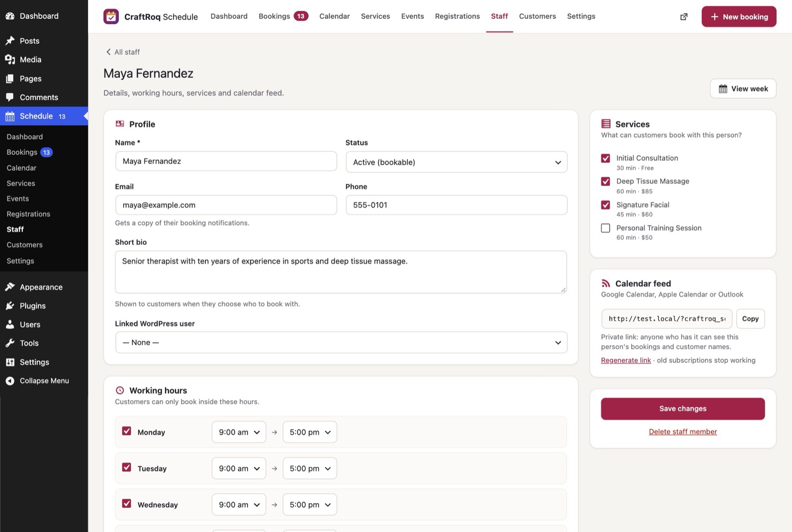The width and height of the screenshot is (792, 532).
Task: Click the Collapse Menu arrow icon
Action: pyautogui.click(x=10, y=381)
